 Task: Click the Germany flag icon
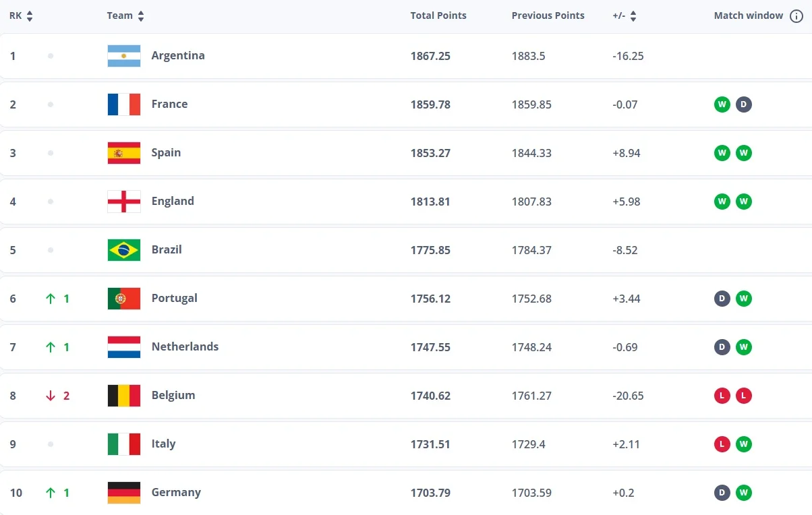click(x=124, y=493)
